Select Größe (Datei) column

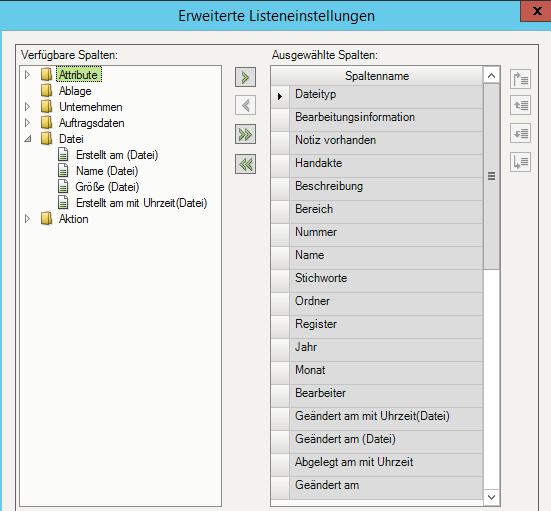tap(107, 187)
